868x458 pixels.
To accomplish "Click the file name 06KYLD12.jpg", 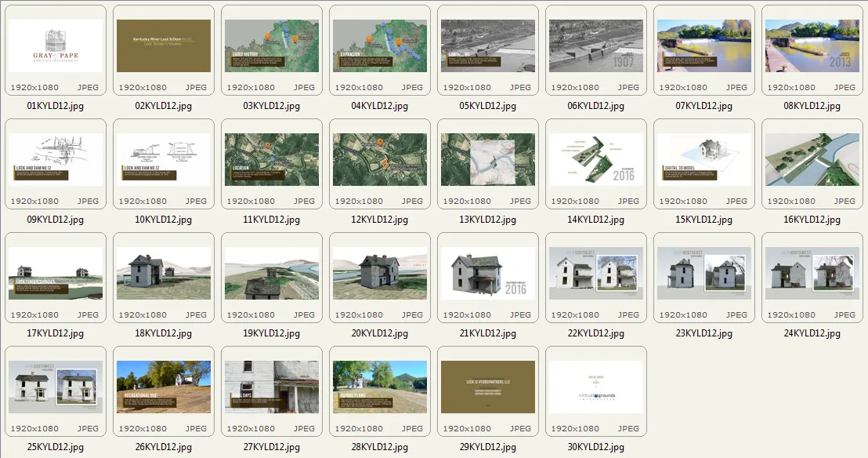I will click(595, 106).
